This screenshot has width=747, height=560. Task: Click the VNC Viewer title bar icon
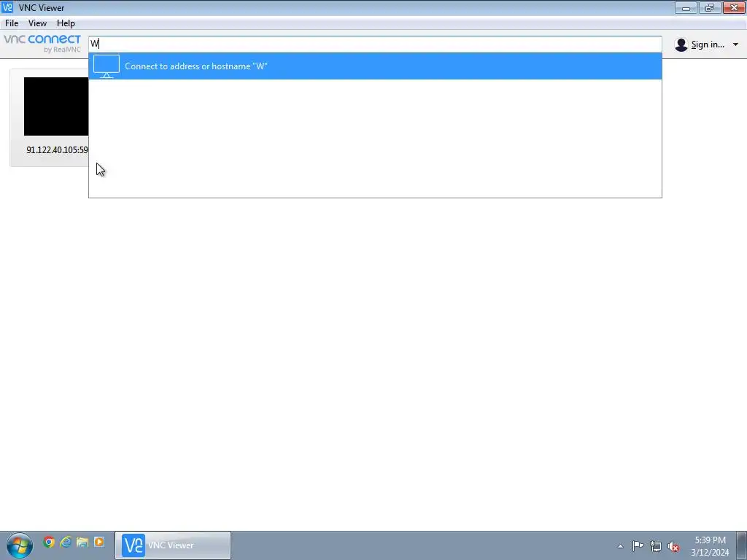7,7
